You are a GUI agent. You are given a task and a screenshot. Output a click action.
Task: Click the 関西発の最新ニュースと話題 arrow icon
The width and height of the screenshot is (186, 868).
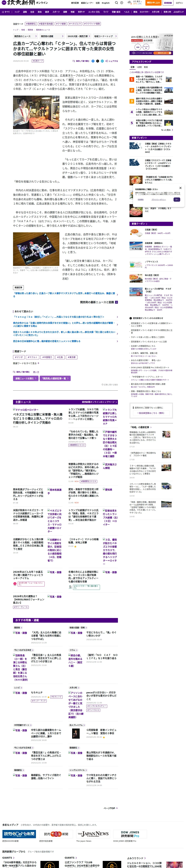pyautogui.click(x=116, y=302)
